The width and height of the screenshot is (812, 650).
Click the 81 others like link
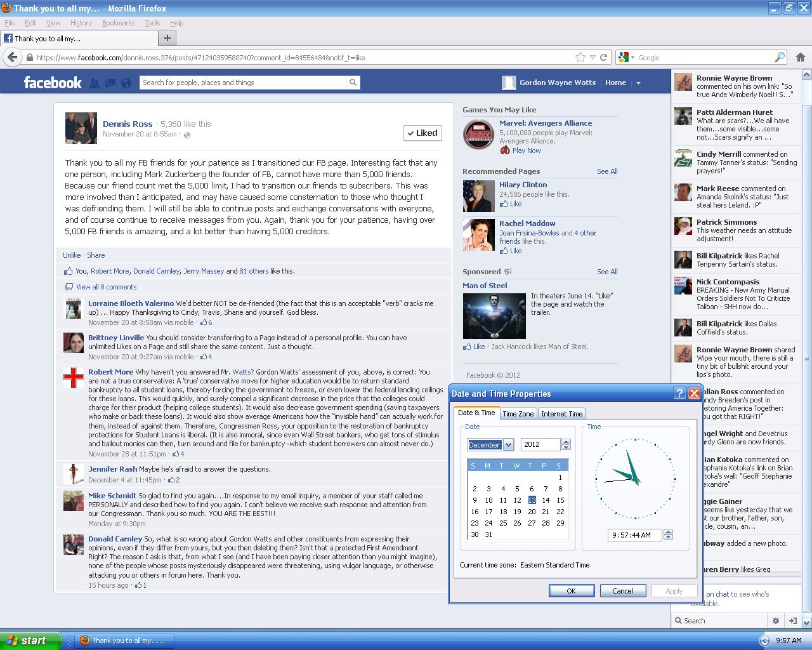tap(254, 271)
